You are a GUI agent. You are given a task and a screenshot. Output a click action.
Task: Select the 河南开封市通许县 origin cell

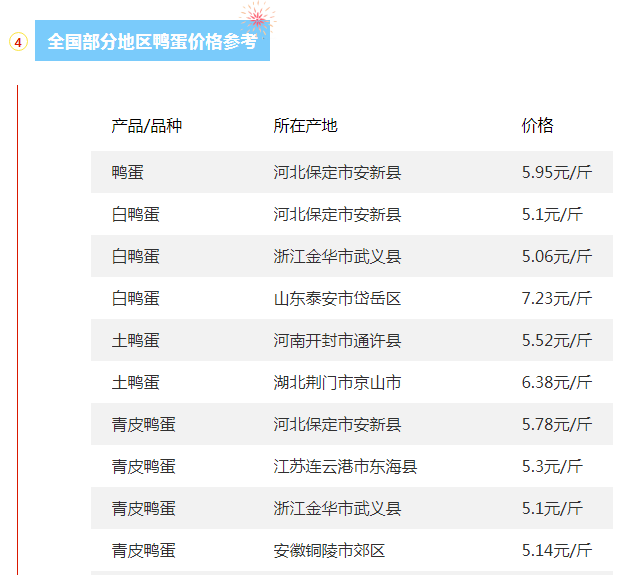[337, 341]
